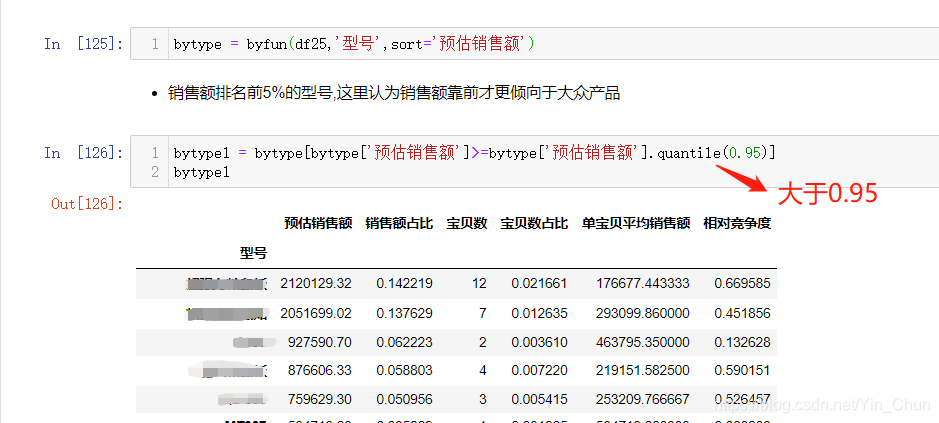
Task: Click cell value 463795.350000
Action: [643, 342]
